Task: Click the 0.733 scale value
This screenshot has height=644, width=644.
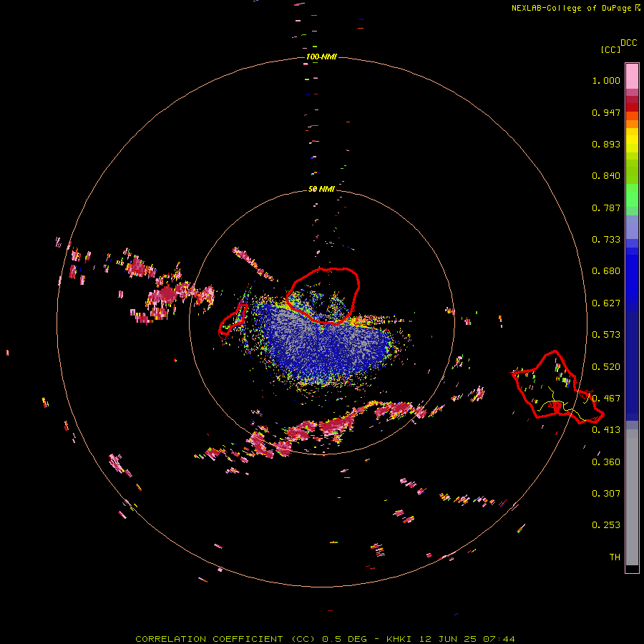Action: 606,240
